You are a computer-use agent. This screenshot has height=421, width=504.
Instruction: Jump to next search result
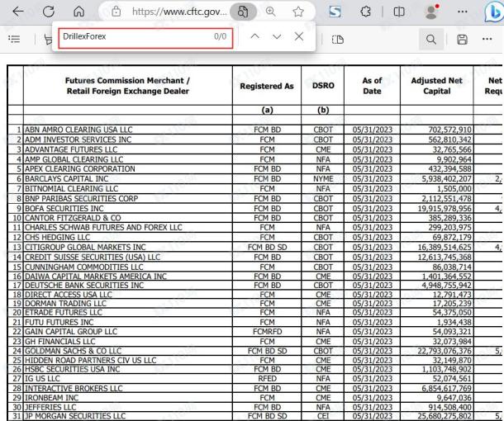[x=277, y=36]
